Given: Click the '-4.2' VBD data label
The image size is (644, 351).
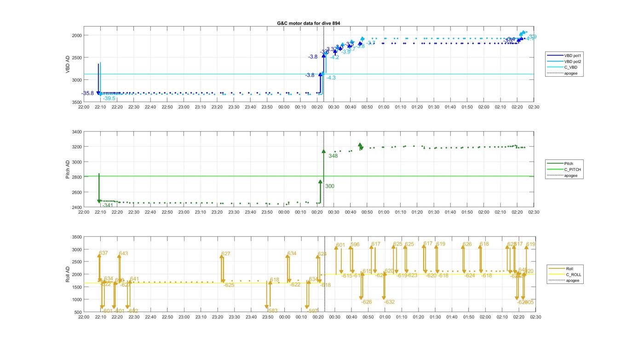Looking at the screenshot, I should click(x=334, y=57).
